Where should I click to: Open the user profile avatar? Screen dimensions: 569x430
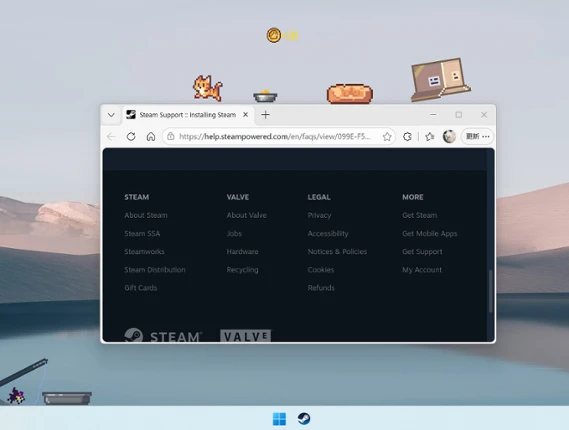pyautogui.click(x=449, y=136)
